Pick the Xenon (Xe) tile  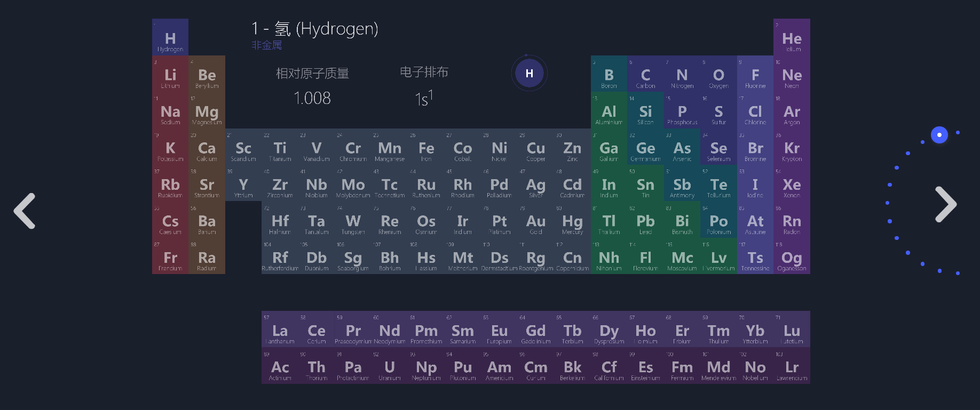coord(792,183)
